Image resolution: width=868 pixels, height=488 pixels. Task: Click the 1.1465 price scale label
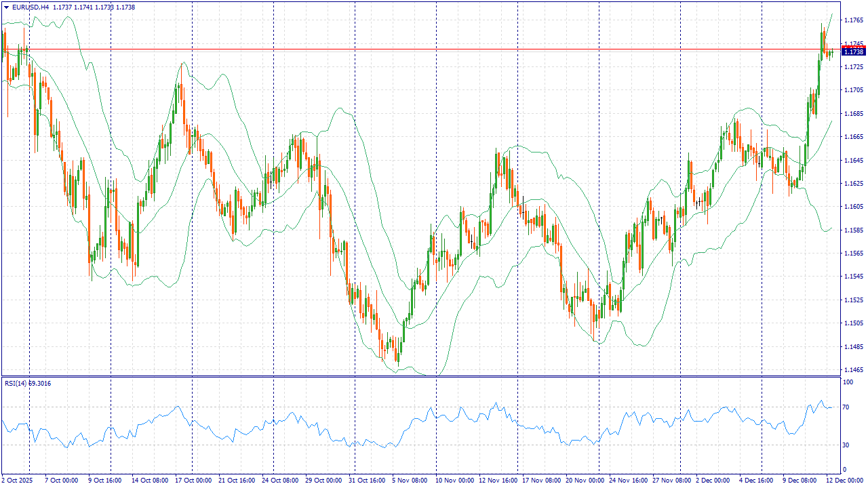pos(854,370)
